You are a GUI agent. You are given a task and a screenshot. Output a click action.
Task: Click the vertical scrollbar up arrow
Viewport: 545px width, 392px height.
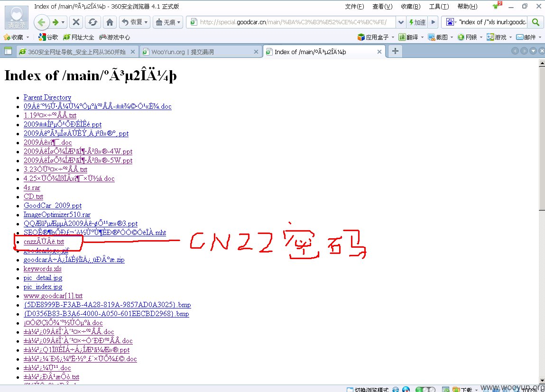542,63
